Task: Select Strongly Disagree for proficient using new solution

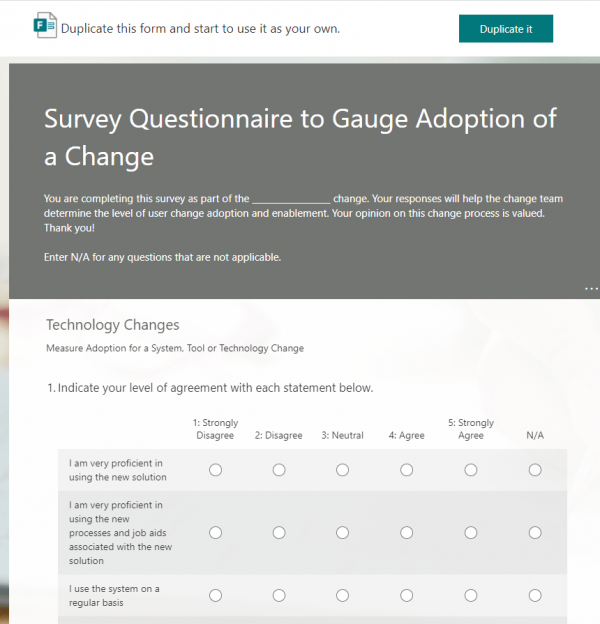Action: click(x=215, y=470)
